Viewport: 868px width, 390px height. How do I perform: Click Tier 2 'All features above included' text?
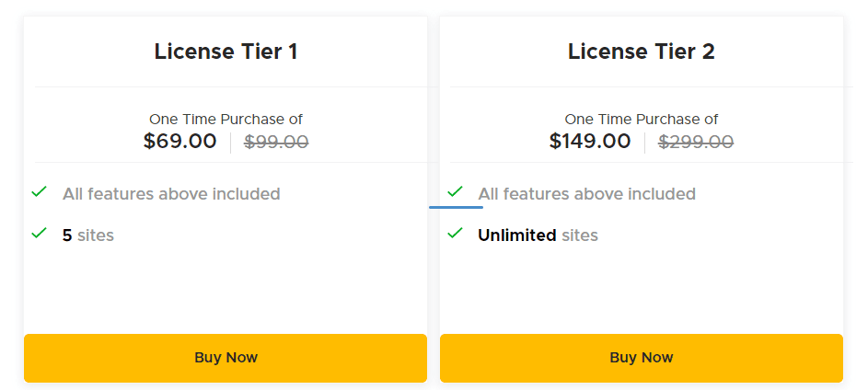(586, 194)
